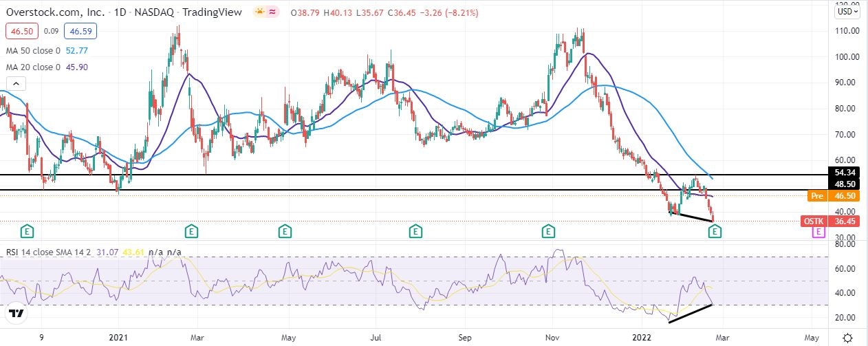Click the MA 20 value 45.90

(x=78, y=67)
